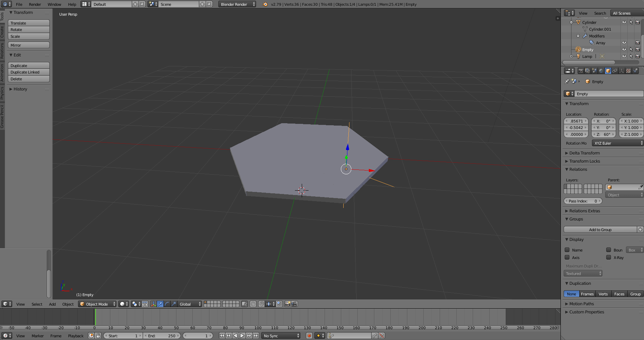Hide the Empty in the outliner

[624, 49]
